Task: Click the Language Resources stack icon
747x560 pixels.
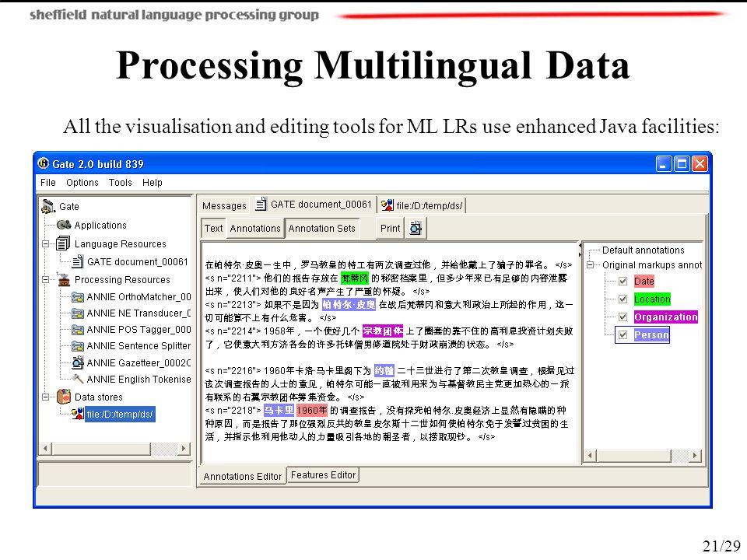Action: pos(63,243)
